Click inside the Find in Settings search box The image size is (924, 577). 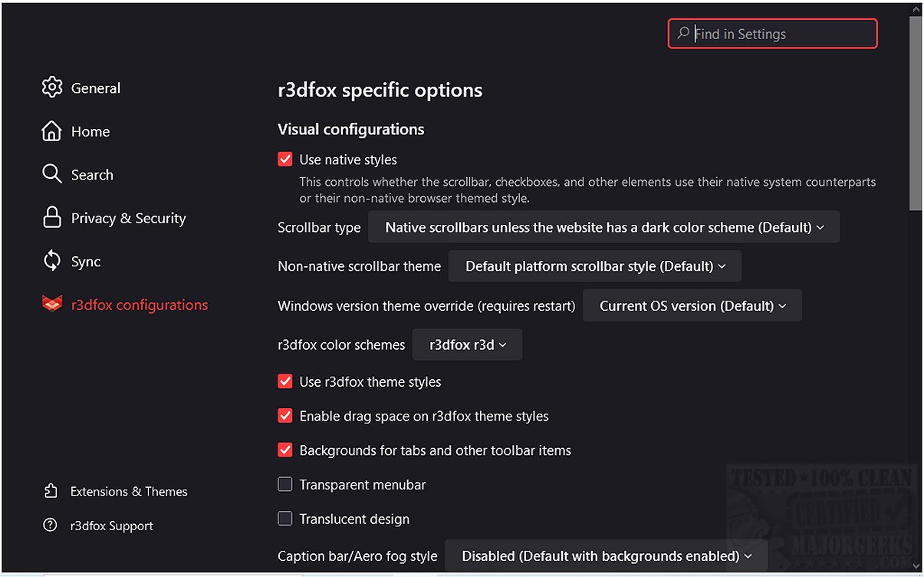click(x=771, y=34)
